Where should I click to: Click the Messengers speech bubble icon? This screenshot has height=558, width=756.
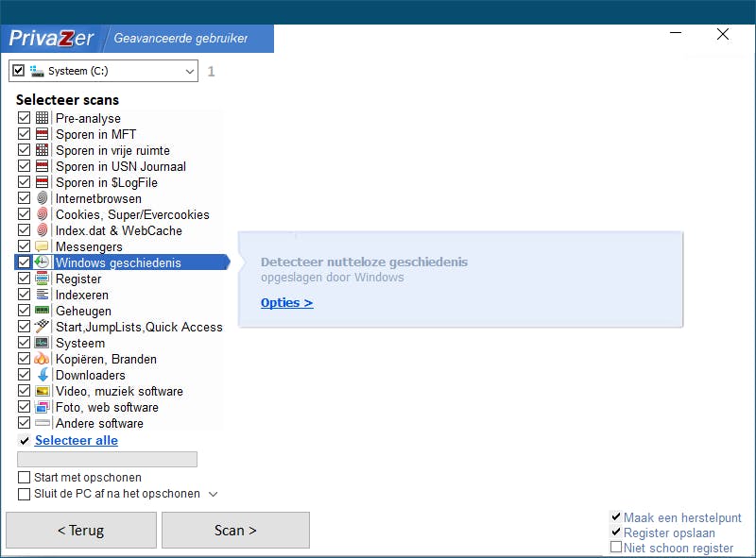42,246
